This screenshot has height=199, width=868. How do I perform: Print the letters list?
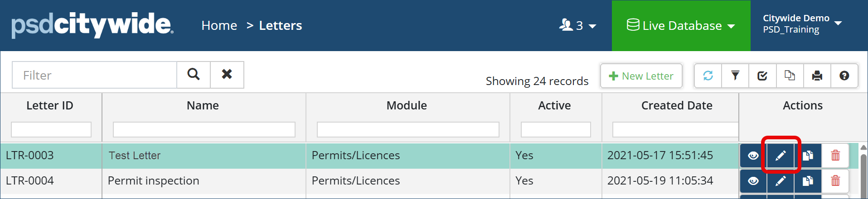(817, 76)
